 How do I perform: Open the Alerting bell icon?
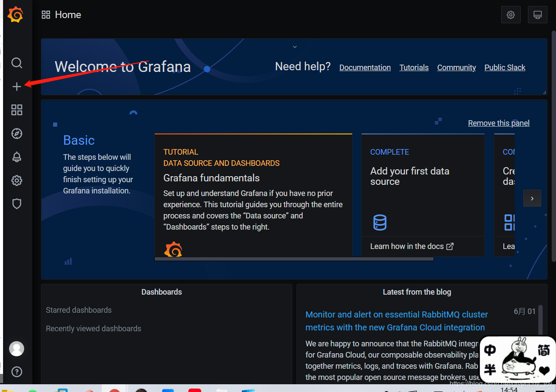(x=16, y=157)
